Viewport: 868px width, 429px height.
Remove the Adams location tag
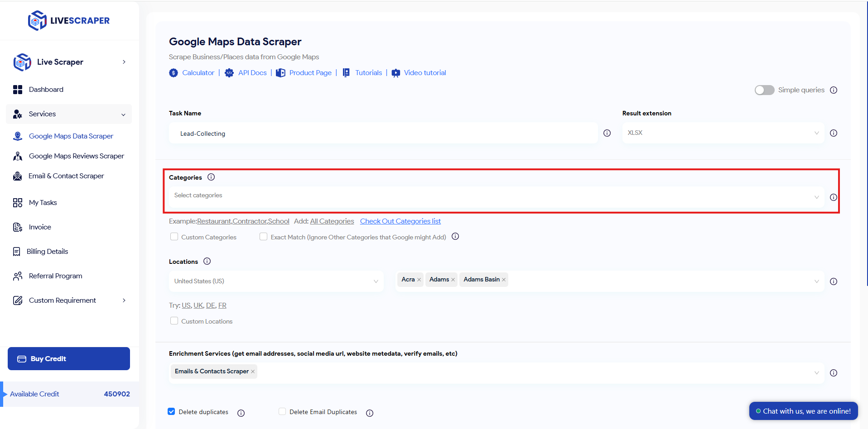[x=453, y=280]
